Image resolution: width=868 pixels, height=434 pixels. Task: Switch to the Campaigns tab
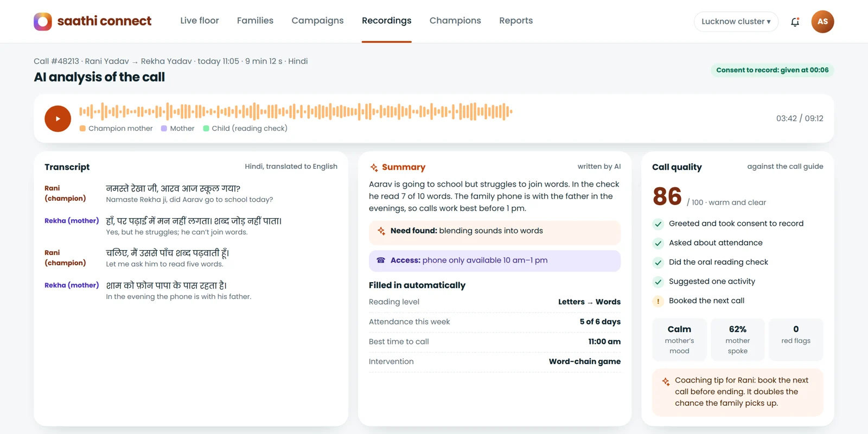tap(317, 21)
